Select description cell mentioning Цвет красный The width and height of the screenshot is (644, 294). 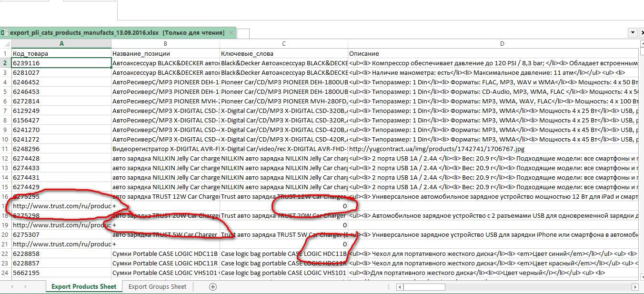coord(493,263)
